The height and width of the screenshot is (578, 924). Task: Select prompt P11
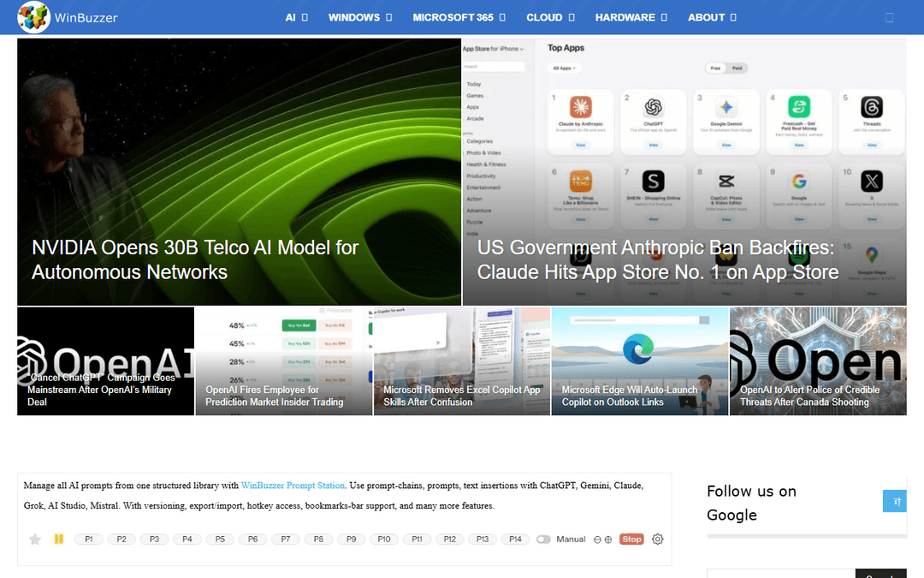pos(418,539)
